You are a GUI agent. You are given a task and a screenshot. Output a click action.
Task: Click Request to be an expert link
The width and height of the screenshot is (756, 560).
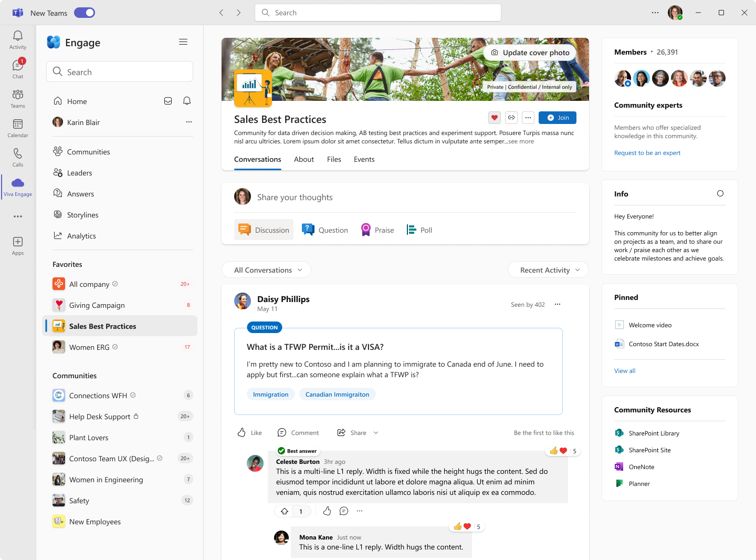pos(647,153)
